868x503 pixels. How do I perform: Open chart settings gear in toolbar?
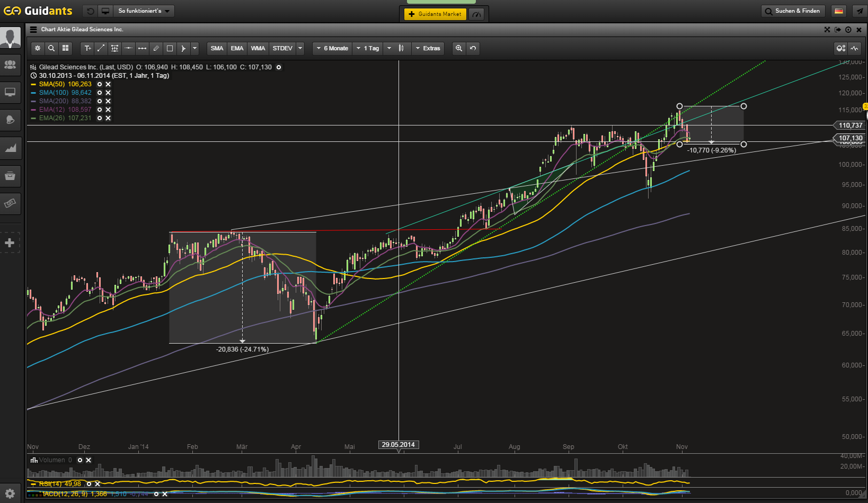pos(38,48)
